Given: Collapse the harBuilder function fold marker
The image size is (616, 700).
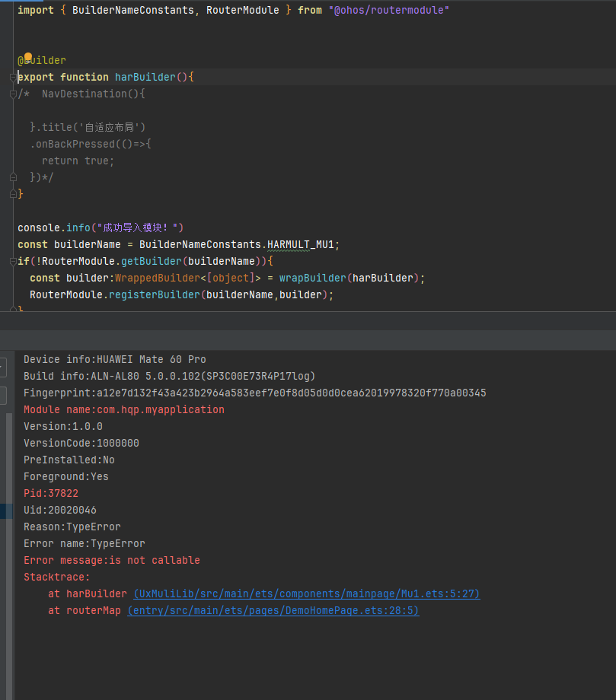Looking at the screenshot, I should point(13,77).
